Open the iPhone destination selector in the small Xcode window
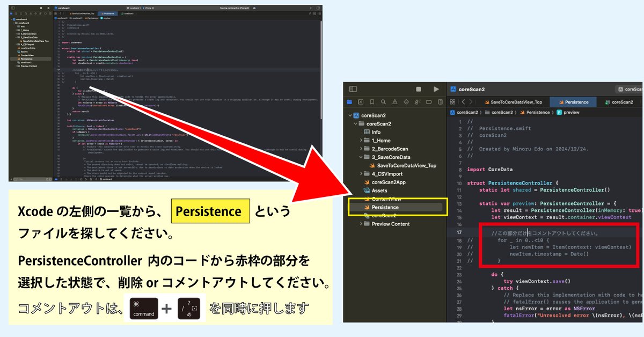The width and height of the screenshot is (644, 337). (149, 8)
